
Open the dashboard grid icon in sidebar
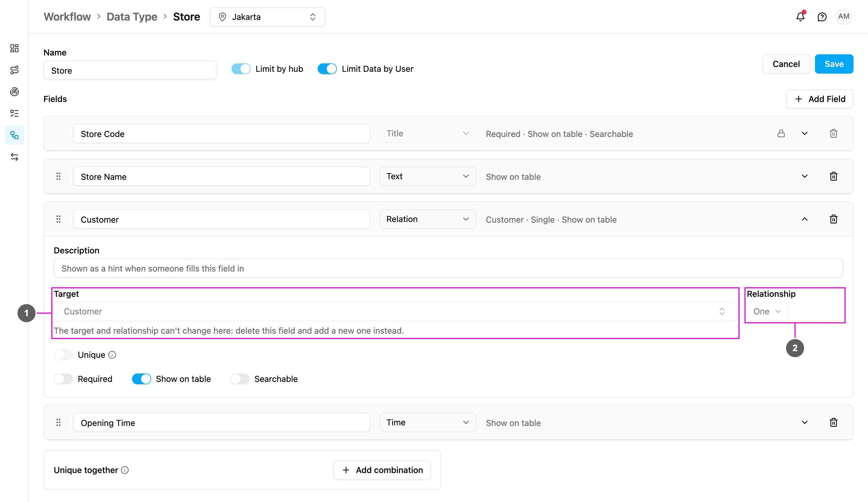[x=14, y=48]
